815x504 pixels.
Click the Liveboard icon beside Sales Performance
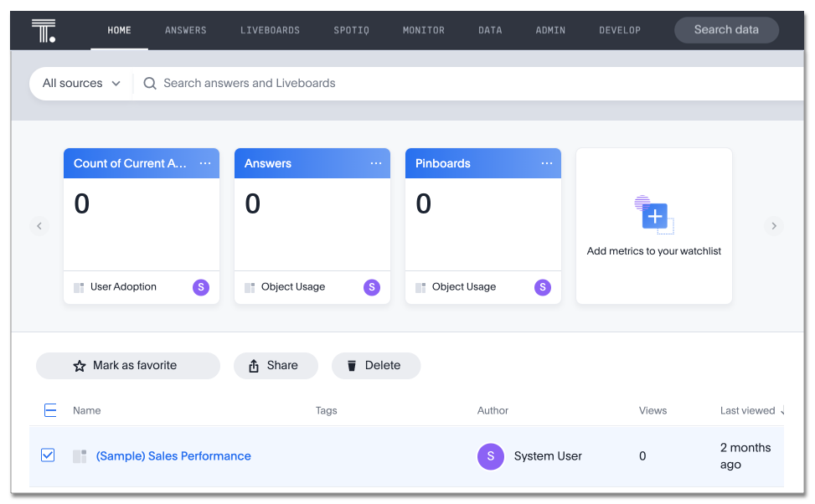click(80, 456)
